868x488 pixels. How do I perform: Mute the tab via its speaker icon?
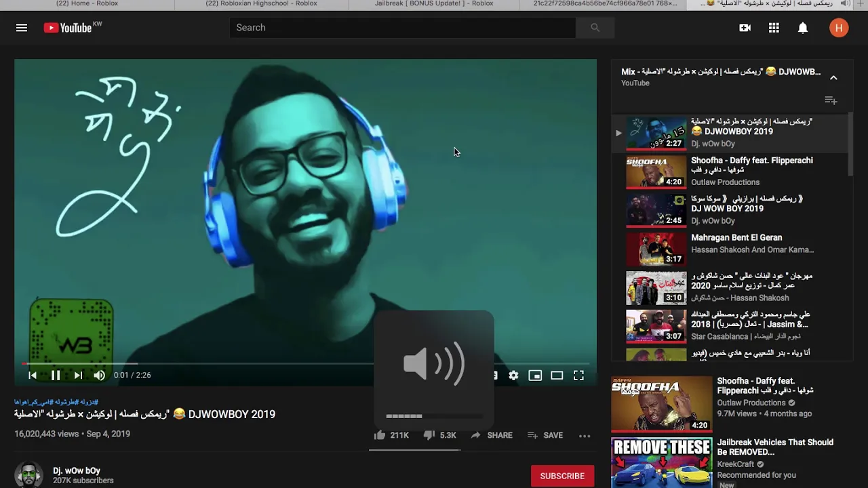844,4
